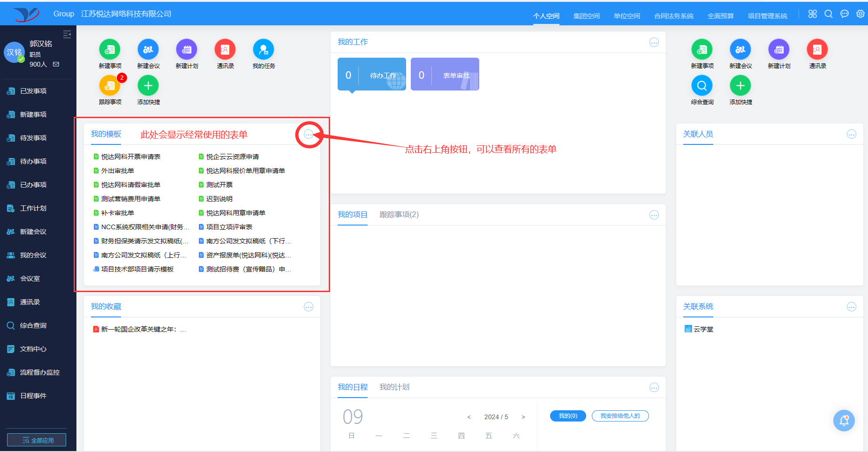The width and height of the screenshot is (868, 452).
Task: Click the search icon in top bar
Action: 829,14
